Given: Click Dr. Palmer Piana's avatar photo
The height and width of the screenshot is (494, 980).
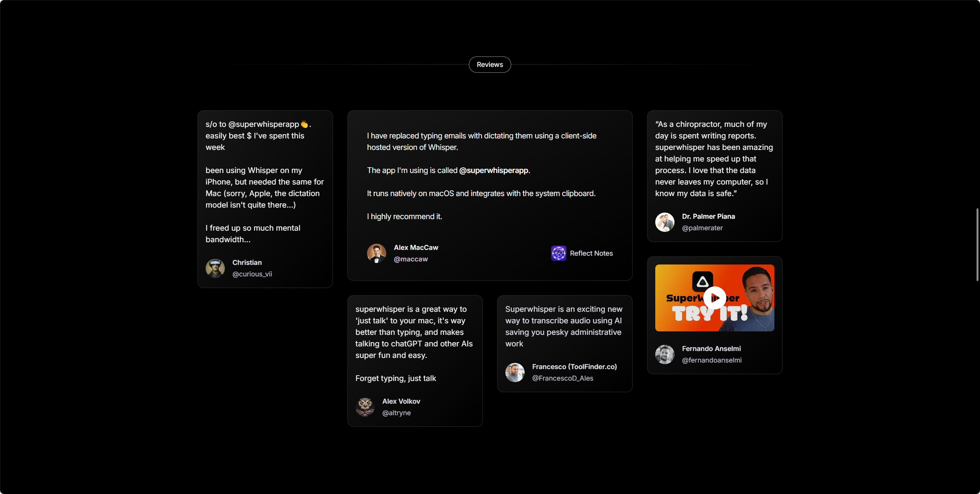Looking at the screenshot, I should pyautogui.click(x=665, y=222).
